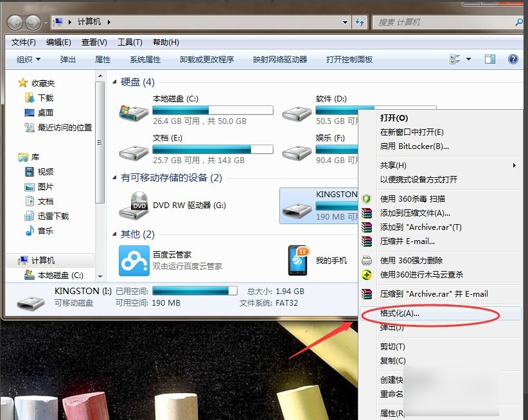Open the 视频 library
Image resolution: width=528 pixels, height=420 pixels.
pyautogui.click(x=39, y=171)
